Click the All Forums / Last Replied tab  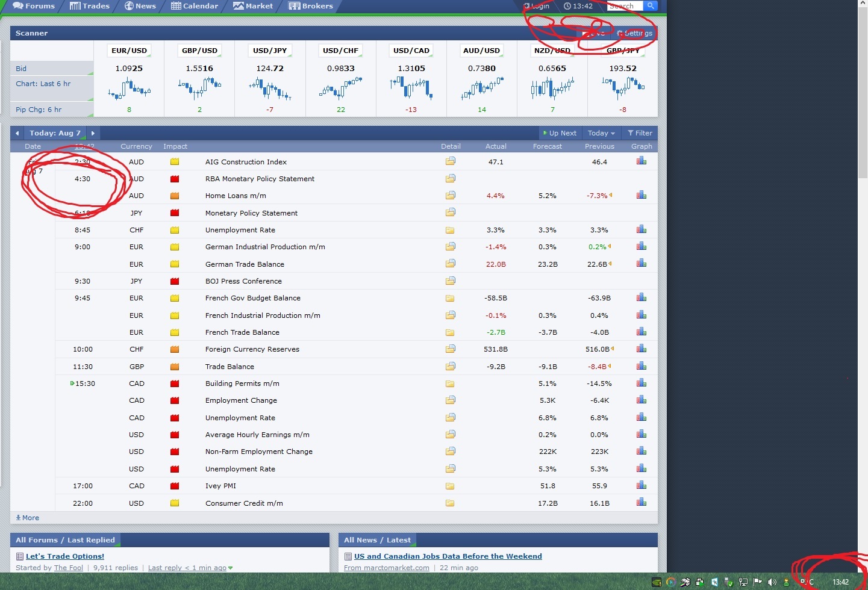pos(65,540)
